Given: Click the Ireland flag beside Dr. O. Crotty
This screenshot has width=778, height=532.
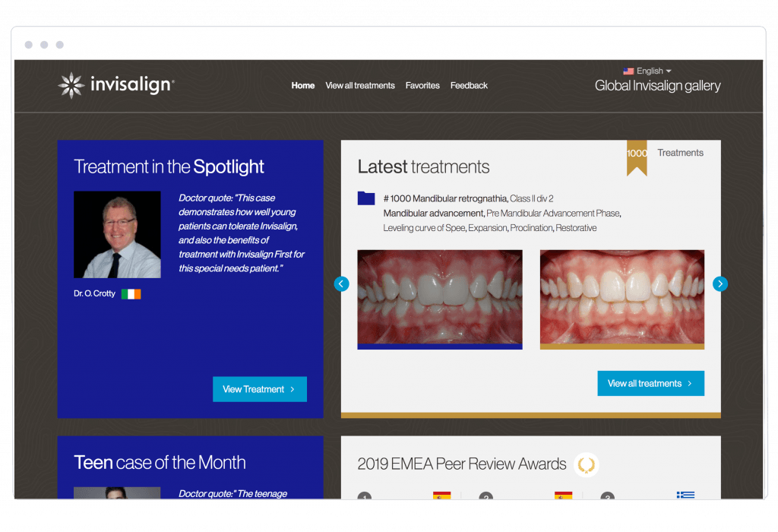Looking at the screenshot, I should tap(131, 294).
